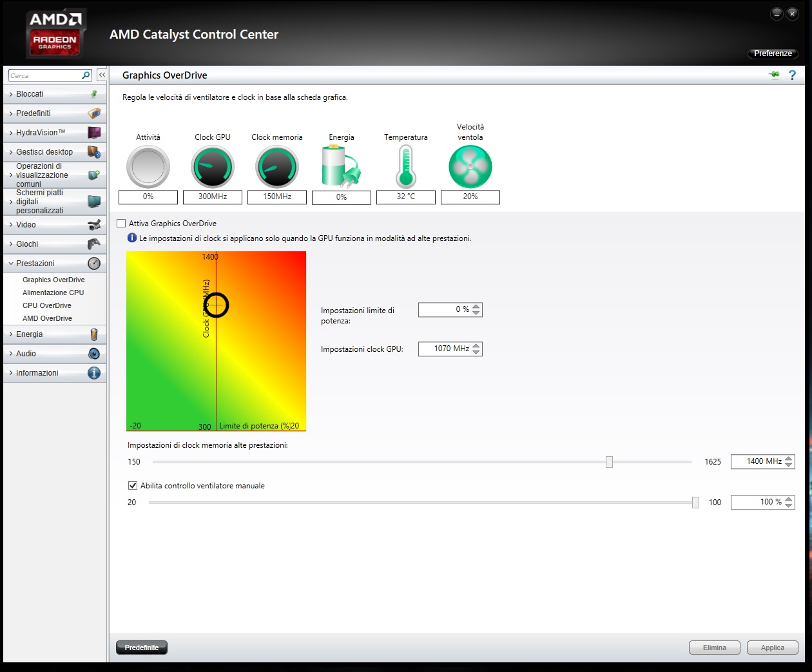The width and height of the screenshot is (812, 672).
Task: Click the Velocità ventola fan icon
Action: coord(470,167)
